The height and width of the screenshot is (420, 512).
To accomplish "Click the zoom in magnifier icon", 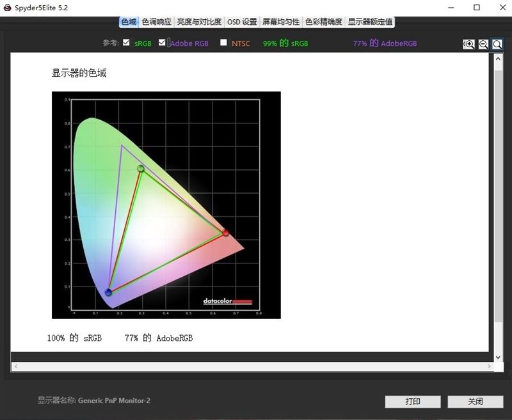I will tap(469, 44).
